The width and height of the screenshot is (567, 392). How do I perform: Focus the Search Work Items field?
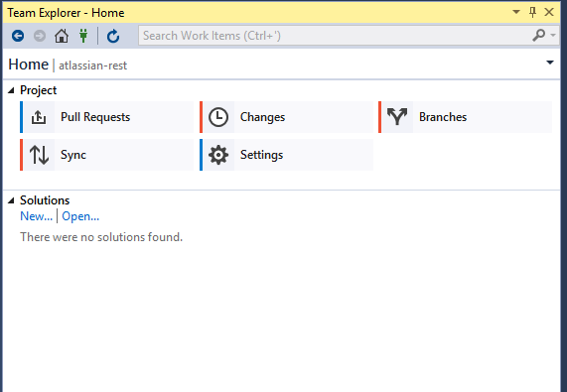[335, 36]
